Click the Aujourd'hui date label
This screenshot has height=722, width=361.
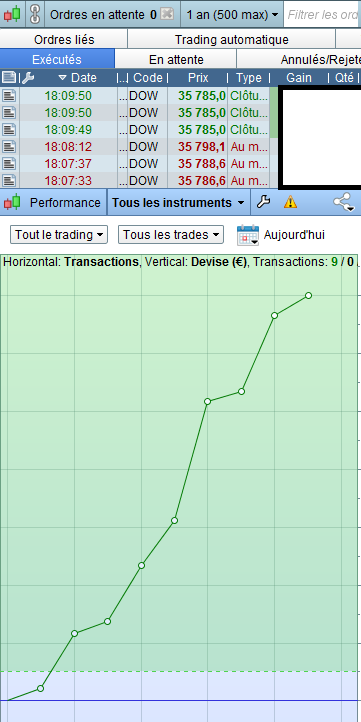(x=294, y=235)
